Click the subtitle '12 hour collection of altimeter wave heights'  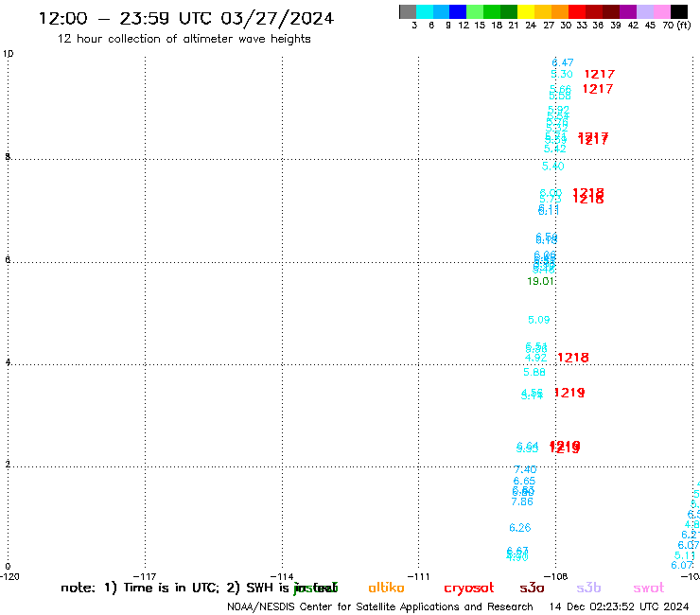[x=184, y=39]
